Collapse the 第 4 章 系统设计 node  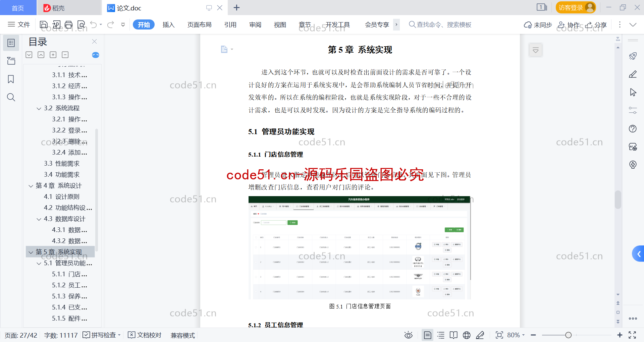click(31, 186)
